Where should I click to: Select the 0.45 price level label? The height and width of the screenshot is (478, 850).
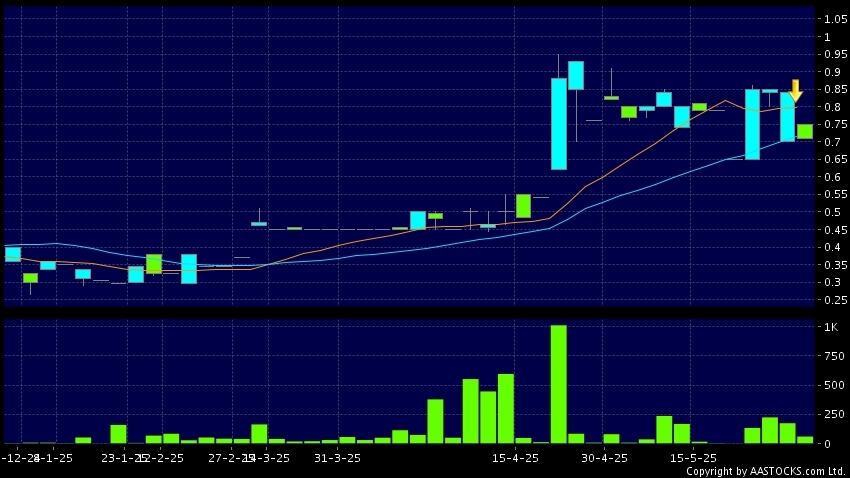click(x=835, y=230)
